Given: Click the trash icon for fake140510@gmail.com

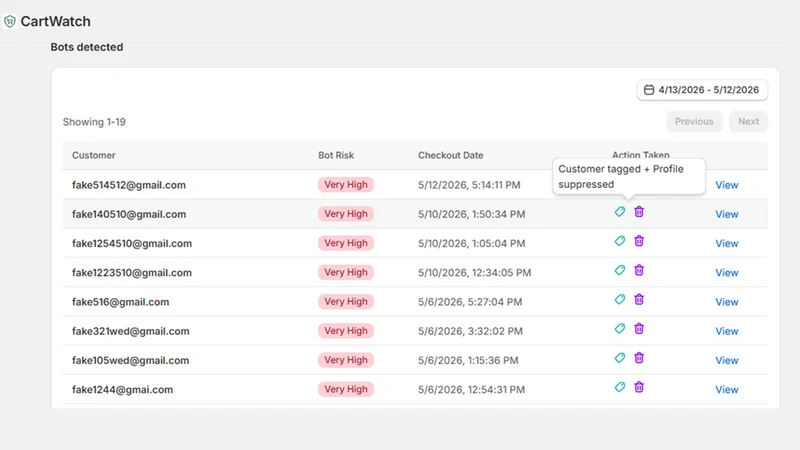Looking at the screenshot, I should (639, 212).
